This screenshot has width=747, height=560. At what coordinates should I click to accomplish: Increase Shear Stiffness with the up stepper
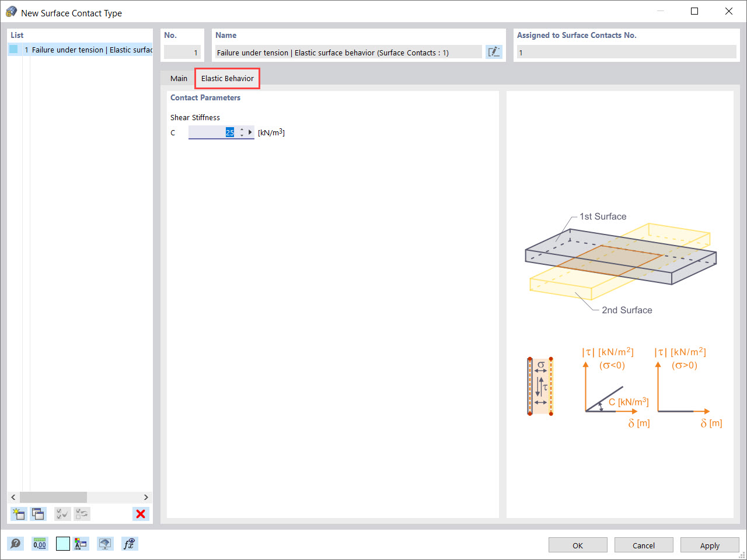(242, 129)
